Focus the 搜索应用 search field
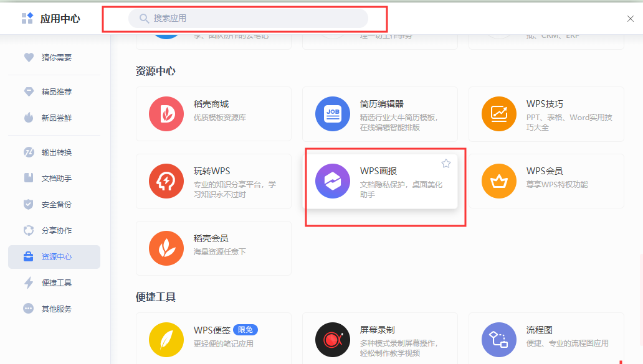 click(248, 19)
